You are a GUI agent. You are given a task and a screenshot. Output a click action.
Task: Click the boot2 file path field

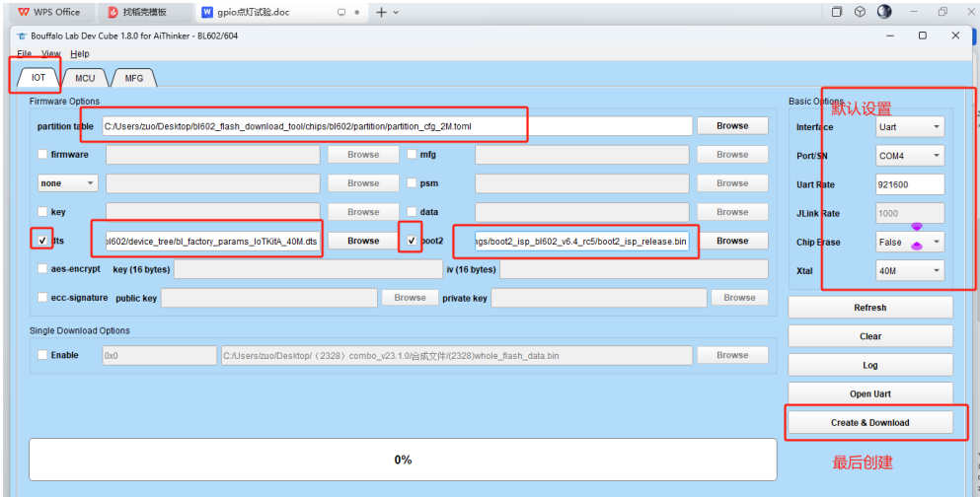[582, 241]
